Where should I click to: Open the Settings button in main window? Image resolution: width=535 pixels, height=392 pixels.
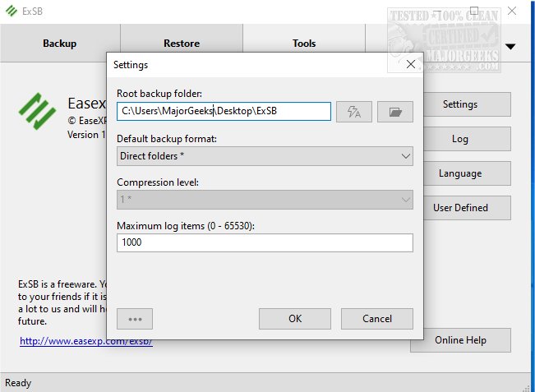pyautogui.click(x=467, y=104)
